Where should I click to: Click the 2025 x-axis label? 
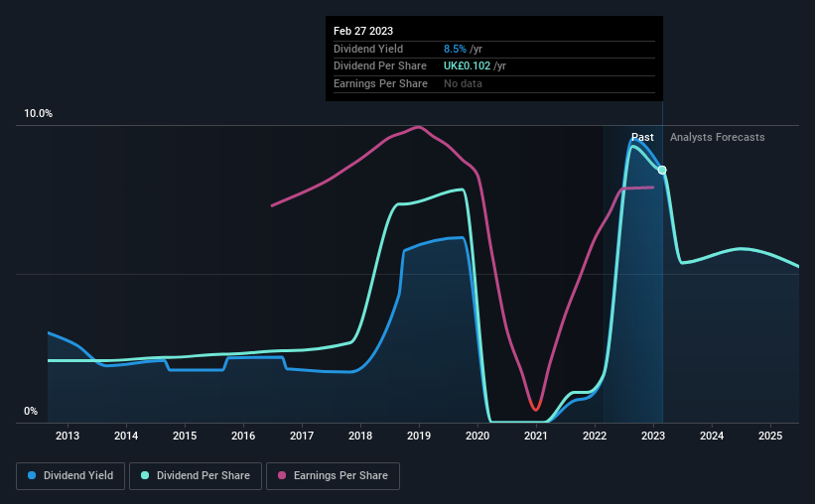(x=770, y=436)
